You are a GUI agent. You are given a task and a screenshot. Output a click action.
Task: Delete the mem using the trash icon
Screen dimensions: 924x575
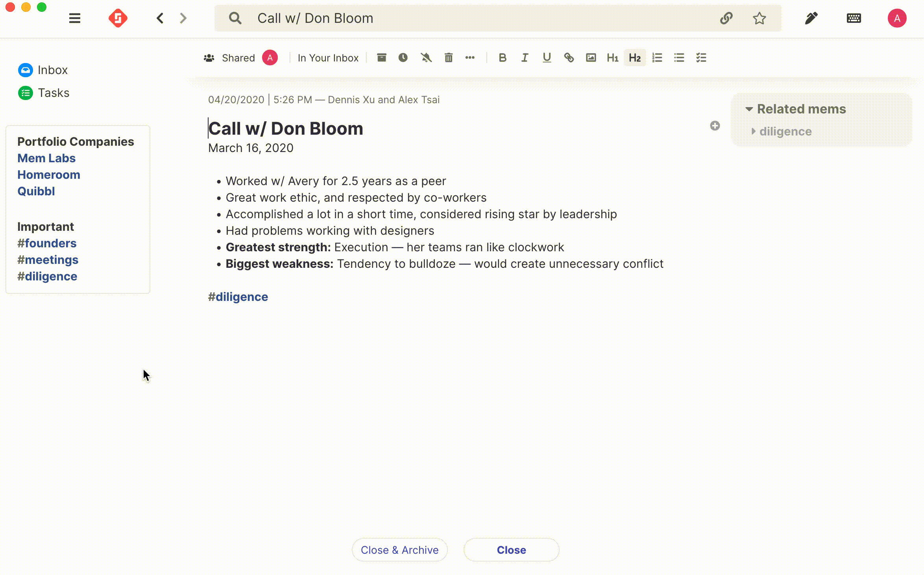point(448,57)
